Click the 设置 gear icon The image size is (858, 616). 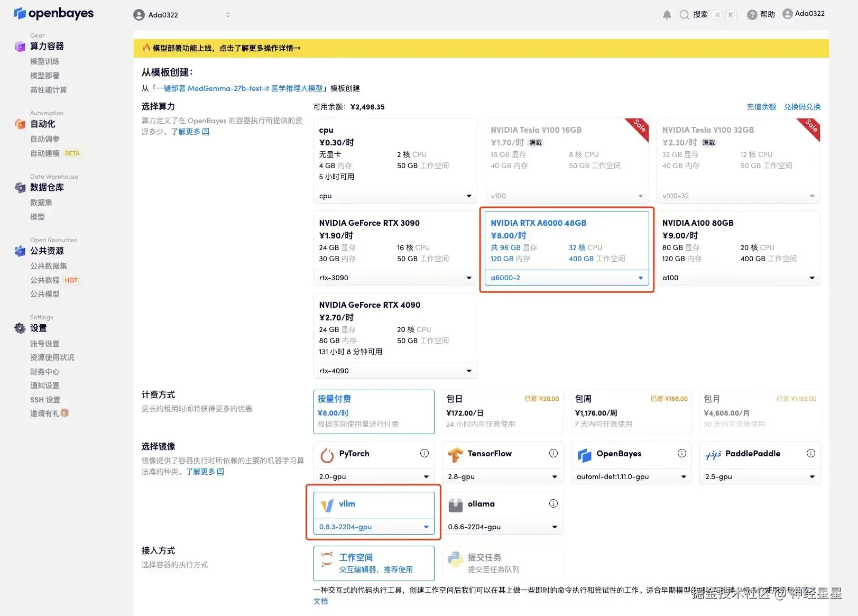(20, 328)
